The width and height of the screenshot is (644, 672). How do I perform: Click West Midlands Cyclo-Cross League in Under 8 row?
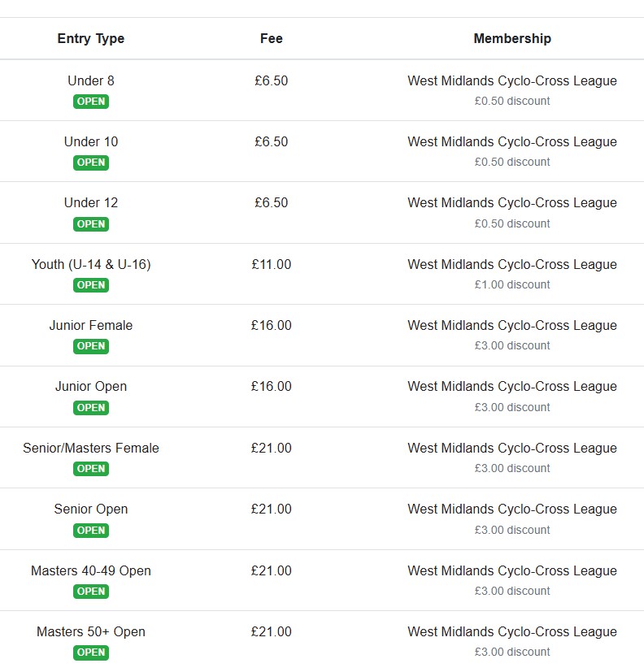(x=512, y=80)
